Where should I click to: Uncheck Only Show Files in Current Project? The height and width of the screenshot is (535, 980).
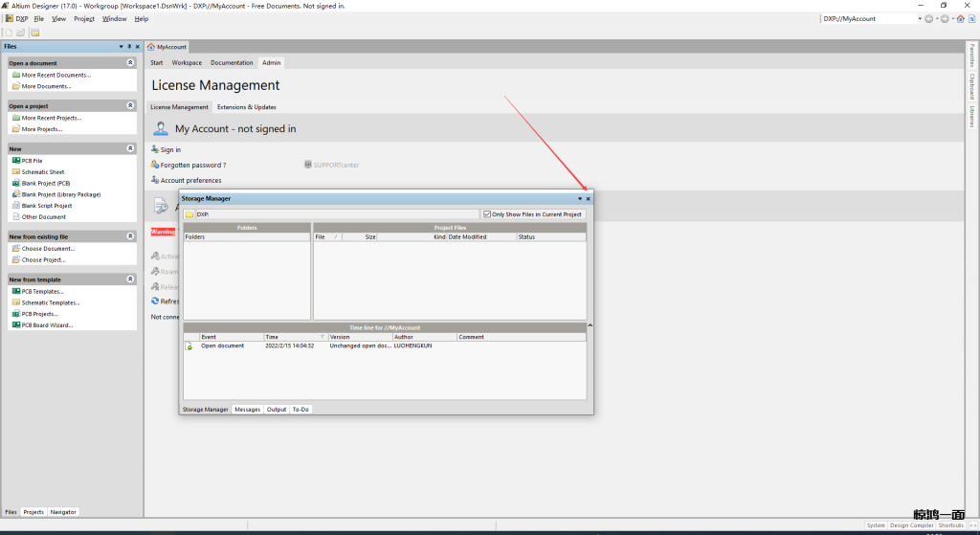487,214
